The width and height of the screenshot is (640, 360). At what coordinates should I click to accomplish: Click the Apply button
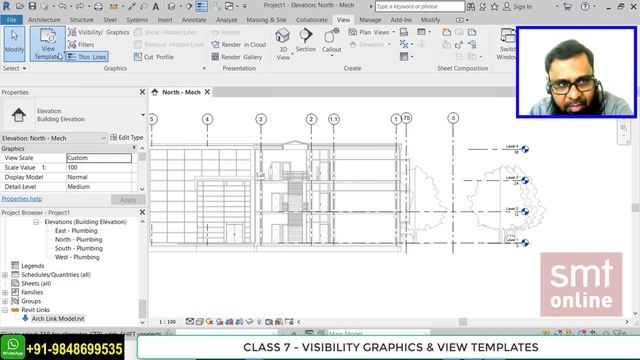point(128,200)
